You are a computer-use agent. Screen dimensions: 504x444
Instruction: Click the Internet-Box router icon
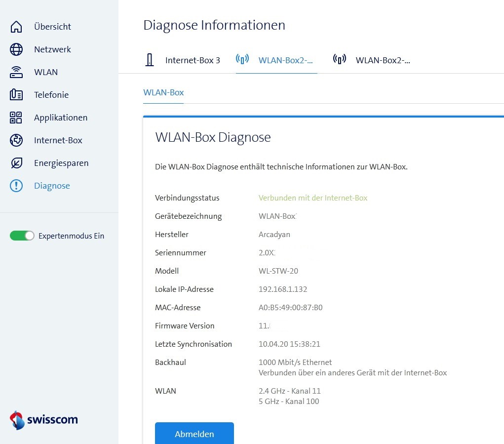pyautogui.click(x=15, y=140)
